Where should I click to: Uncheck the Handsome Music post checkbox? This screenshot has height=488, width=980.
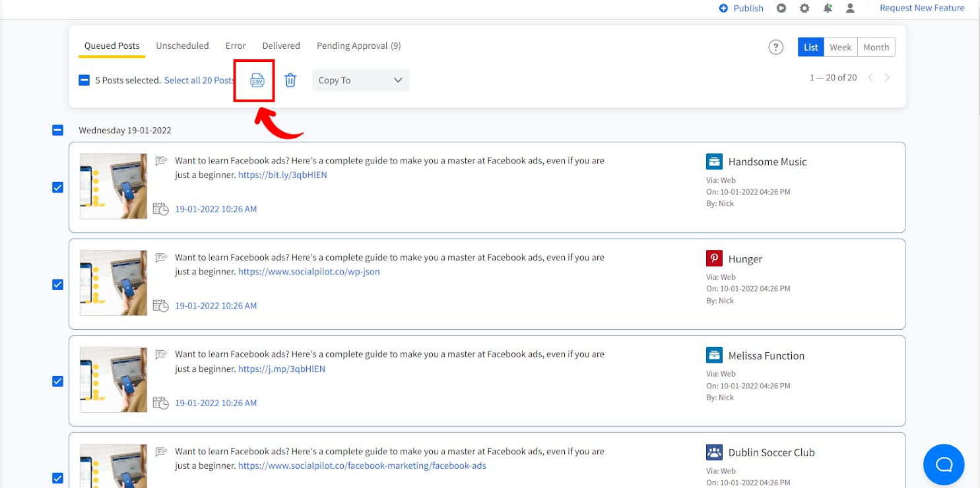point(57,187)
